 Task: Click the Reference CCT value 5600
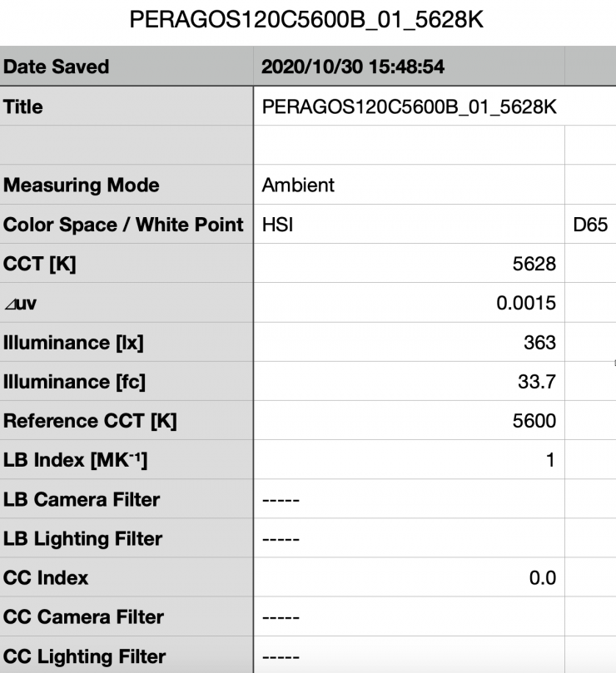point(408,421)
